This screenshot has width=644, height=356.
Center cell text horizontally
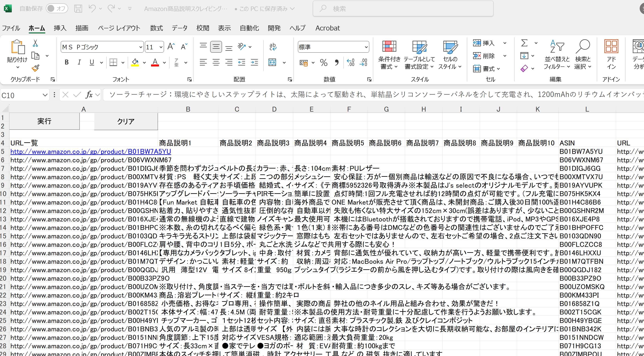click(216, 62)
